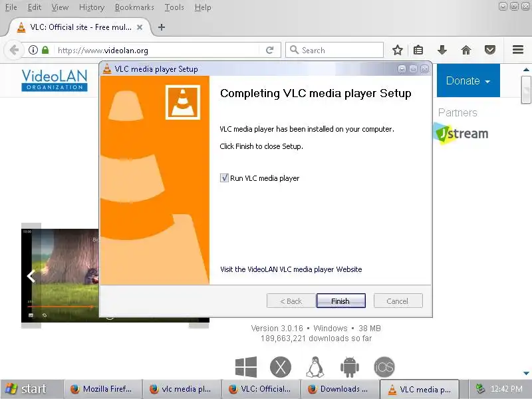Open the Help menu
The height and width of the screenshot is (399, 532).
[203, 7]
